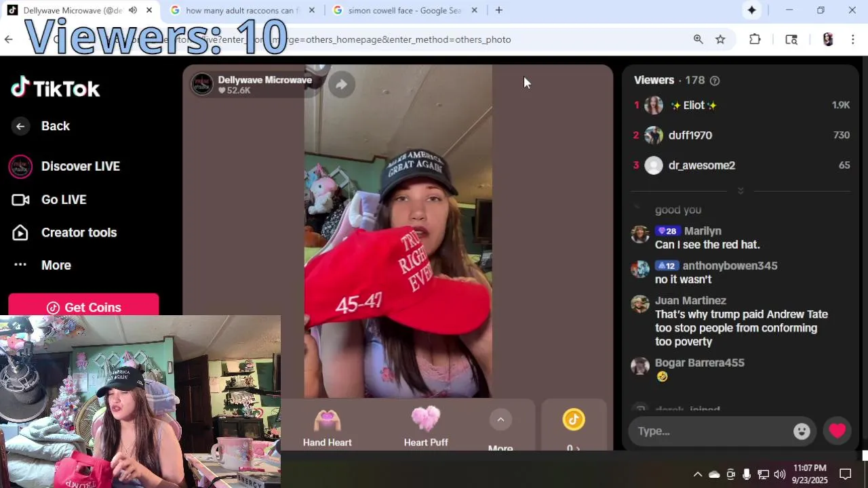
Task: Open Chrome three-dot menu
Action: tap(853, 39)
